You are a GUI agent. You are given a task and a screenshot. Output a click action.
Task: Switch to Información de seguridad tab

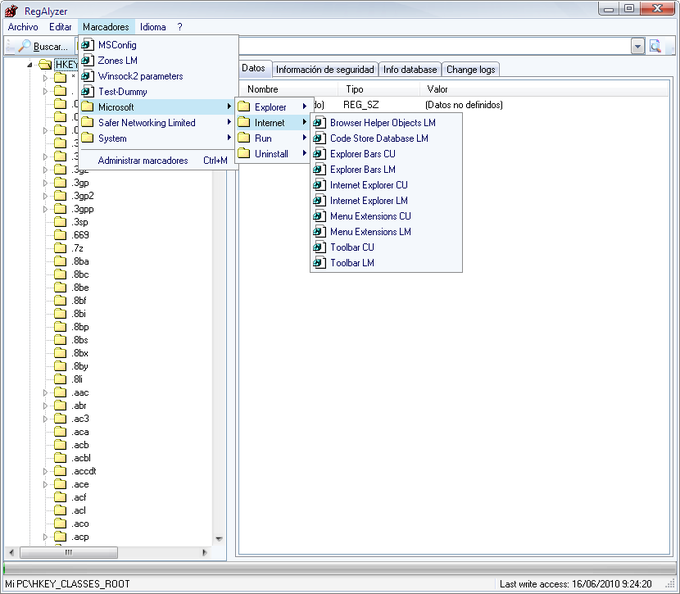point(325,69)
